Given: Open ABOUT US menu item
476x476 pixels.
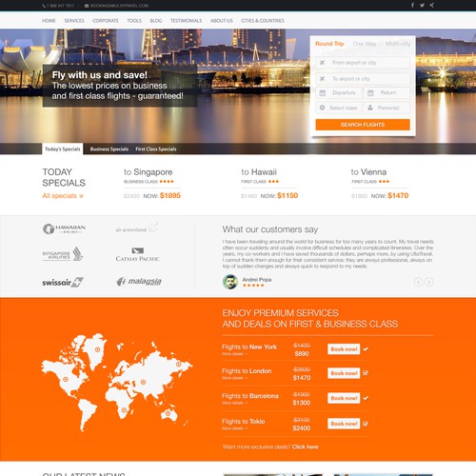Looking at the screenshot, I should point(222,21).
